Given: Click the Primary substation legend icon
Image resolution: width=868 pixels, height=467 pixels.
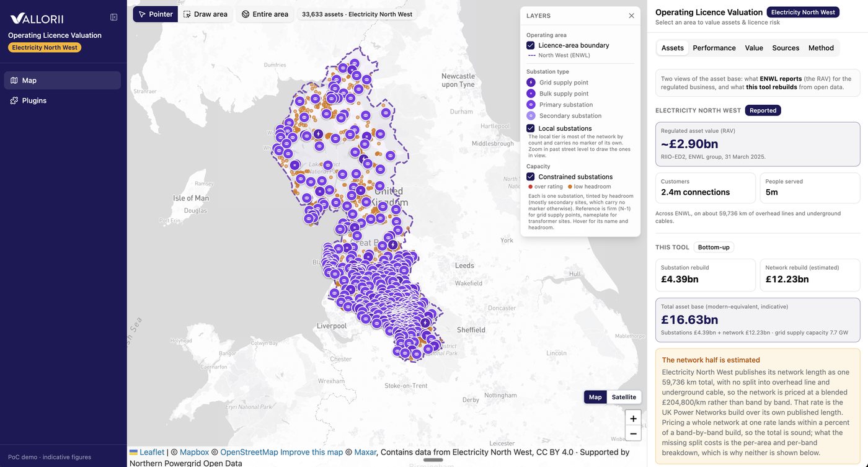Looking at the screenshot, I should 531,105.
